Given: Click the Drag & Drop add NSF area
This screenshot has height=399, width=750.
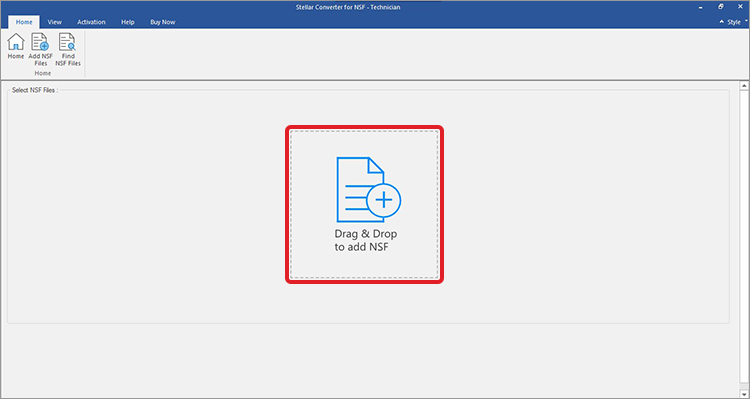Looking at the screenshot, I should [x=364, y=204].
